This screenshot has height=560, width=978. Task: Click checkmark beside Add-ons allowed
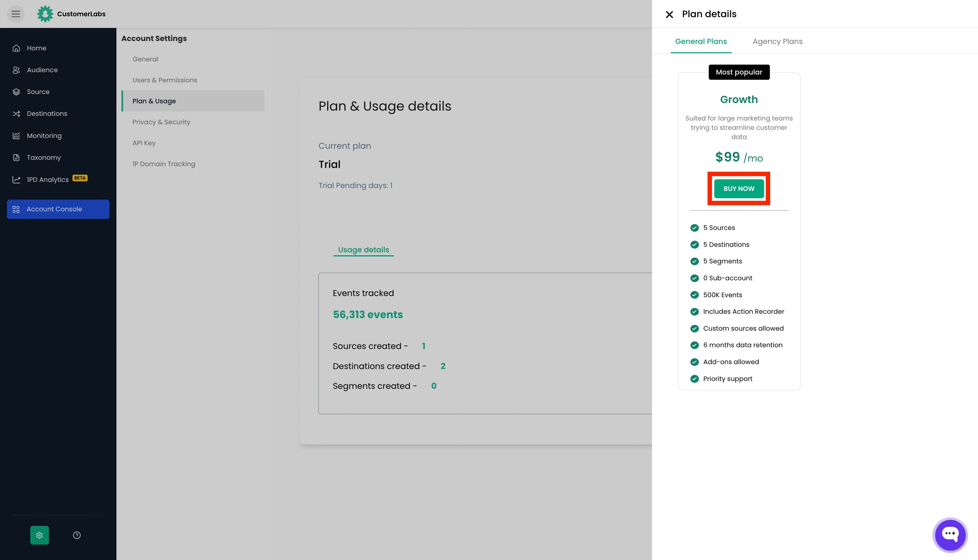694,362
